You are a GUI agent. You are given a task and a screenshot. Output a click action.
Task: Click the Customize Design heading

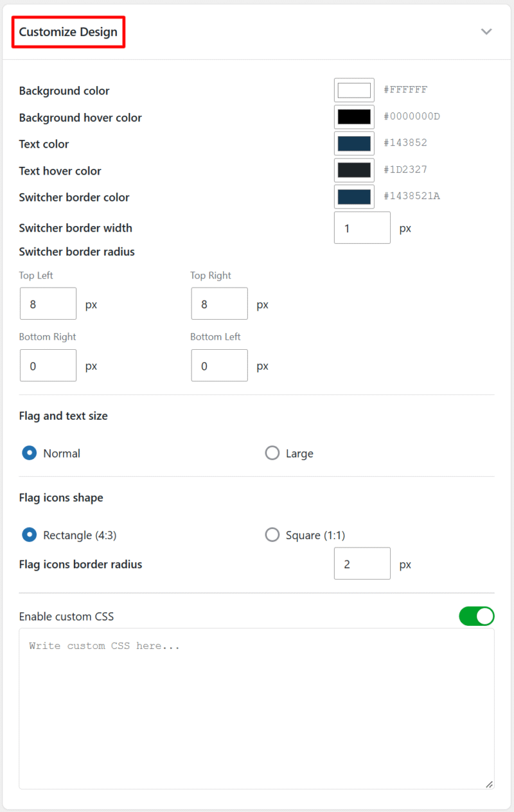(x=68, y=32)
